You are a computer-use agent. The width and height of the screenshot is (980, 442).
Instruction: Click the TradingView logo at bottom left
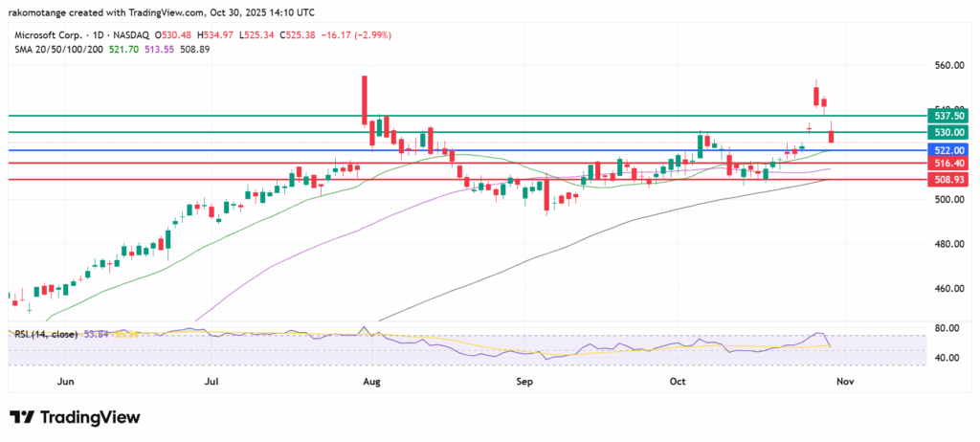75,418
